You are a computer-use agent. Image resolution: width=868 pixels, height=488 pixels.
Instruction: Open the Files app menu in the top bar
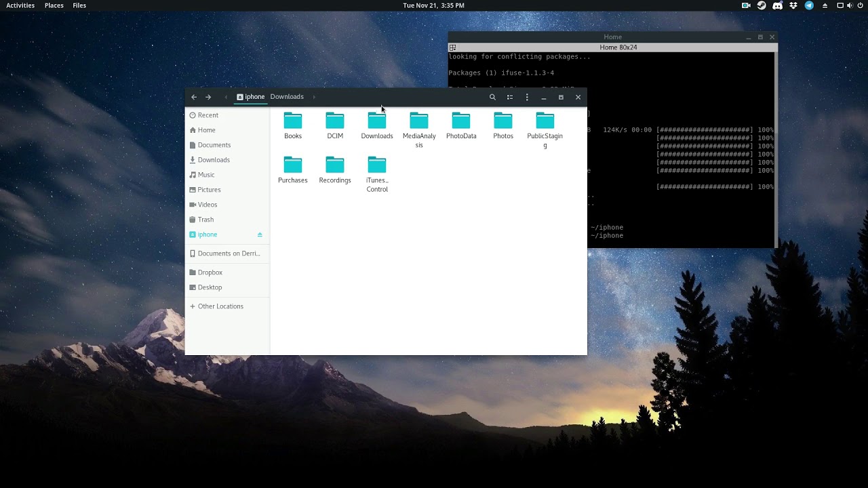[x=79, y=5]
